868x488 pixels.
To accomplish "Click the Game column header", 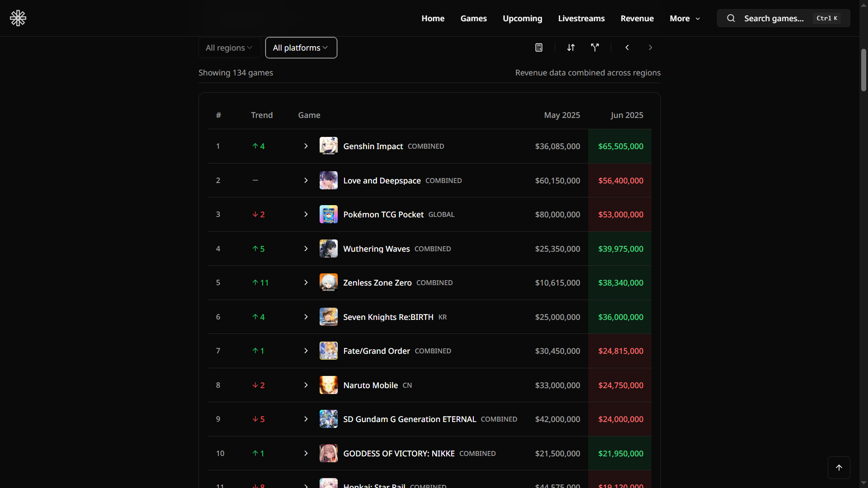I will tap(309, 115).
